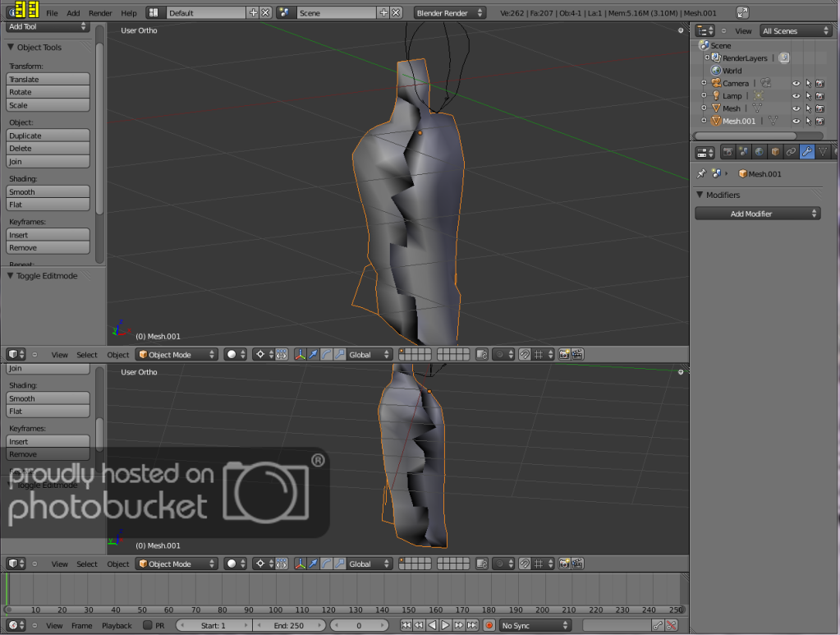The width and height of the screenshot is (840, 635).
Task: Toggle selectability cursor for Camera in outliner
Action: pyautogui.click(x=809, y=84)
